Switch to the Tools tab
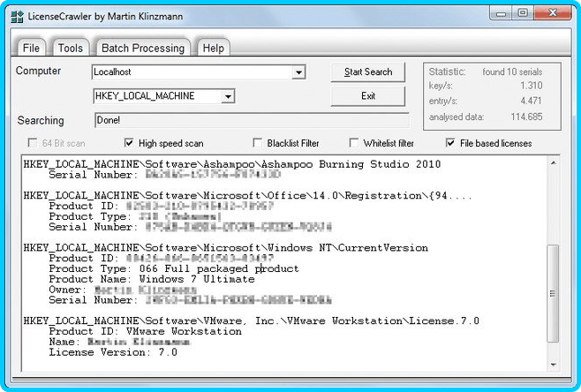The height and width of the screenshot is (392, 581). [71, 49]
